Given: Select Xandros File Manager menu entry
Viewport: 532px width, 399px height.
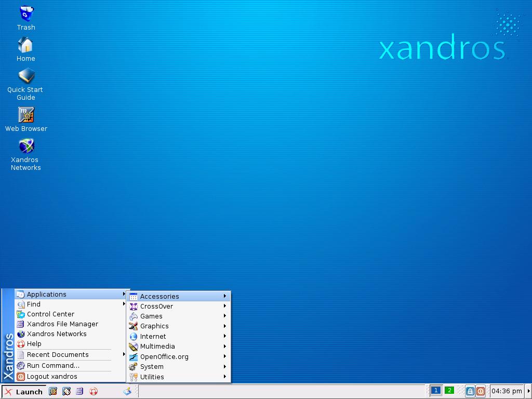Looking at the screenshot, I should (x=62, y=324).
